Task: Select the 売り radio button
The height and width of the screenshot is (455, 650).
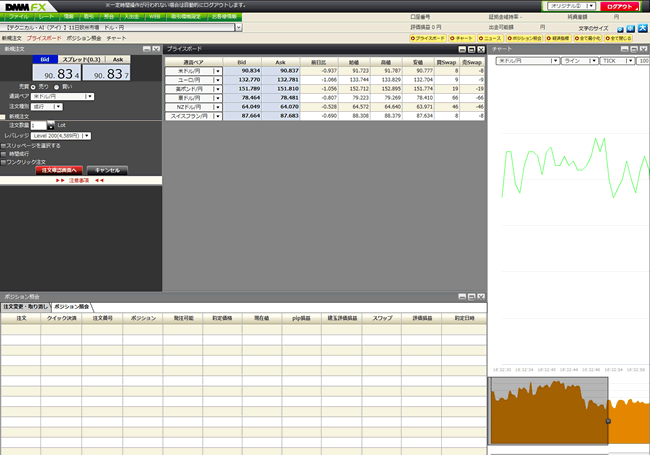Action: point(33,87)
